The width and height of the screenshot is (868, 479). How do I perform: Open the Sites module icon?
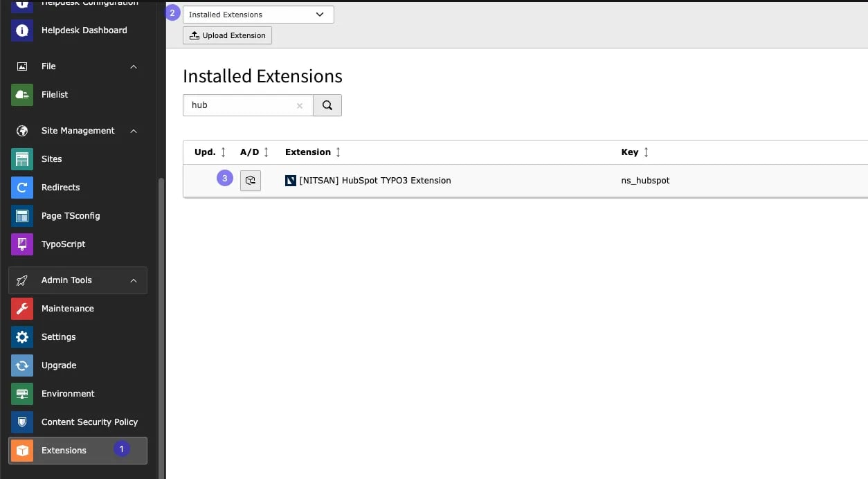pos(22,159)
